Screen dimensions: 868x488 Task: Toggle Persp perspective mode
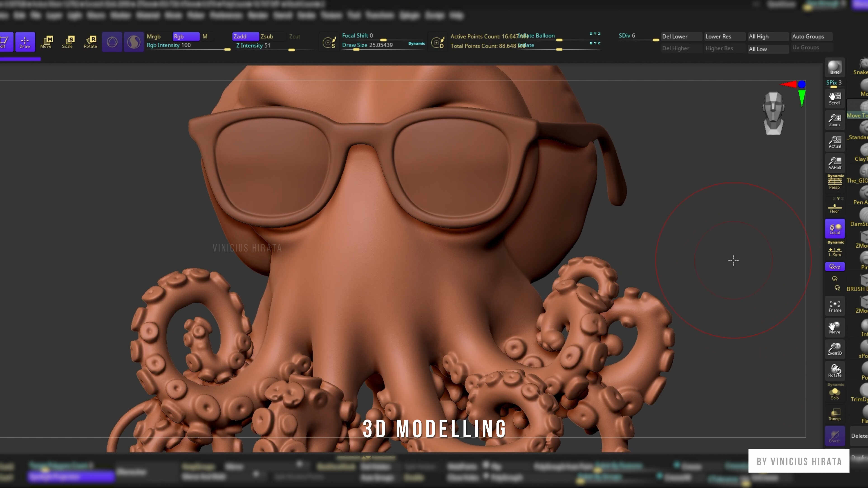tap(835, 183)
